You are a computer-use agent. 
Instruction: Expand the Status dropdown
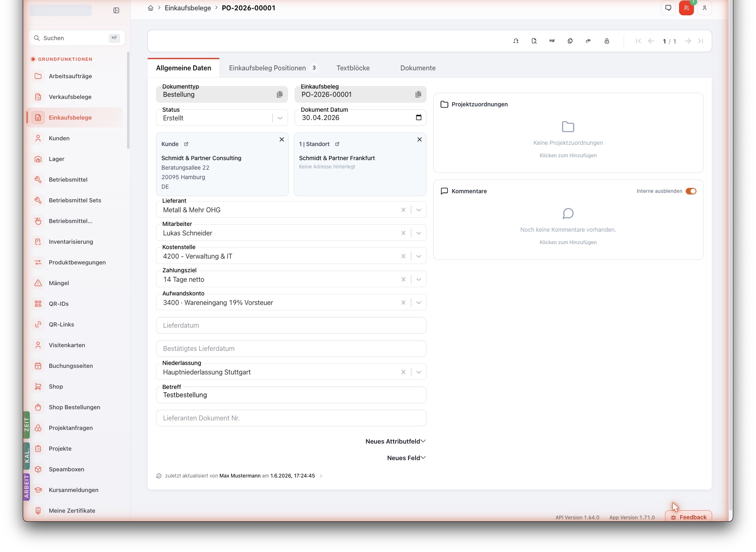click(280, 118)
